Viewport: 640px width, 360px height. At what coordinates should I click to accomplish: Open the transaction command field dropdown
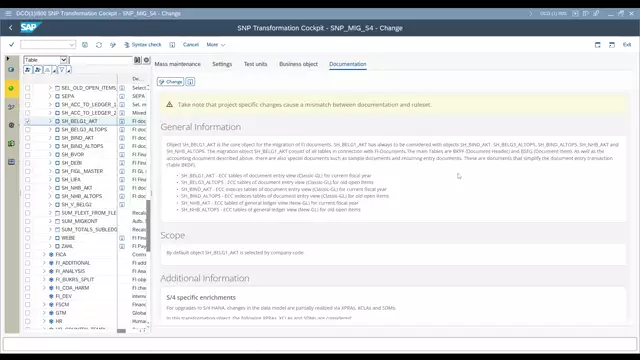[72, 44]
